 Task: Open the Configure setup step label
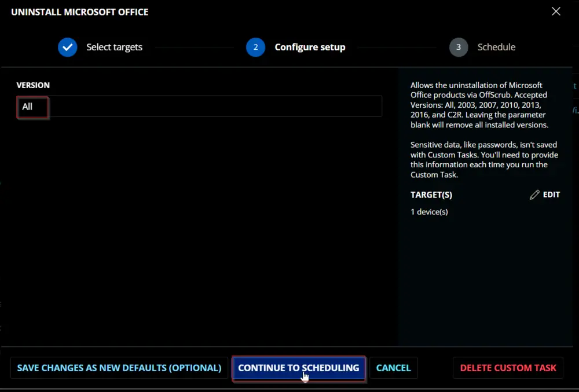pyautogui.click(x=310, y=47)
